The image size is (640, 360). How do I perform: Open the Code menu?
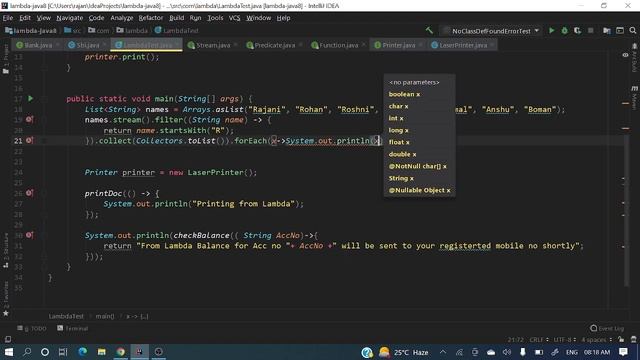point(96,18)
